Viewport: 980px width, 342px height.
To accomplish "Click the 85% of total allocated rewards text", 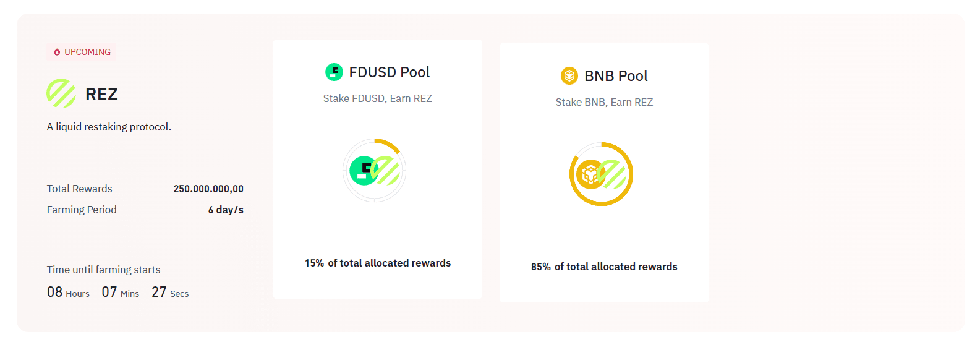I will pos(604,267).
